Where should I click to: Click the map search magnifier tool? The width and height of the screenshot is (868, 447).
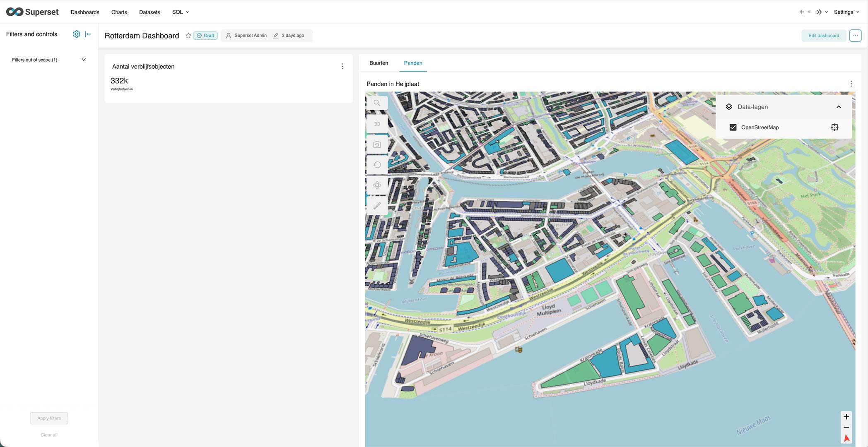pyautogui.click(x=377, y=103)
